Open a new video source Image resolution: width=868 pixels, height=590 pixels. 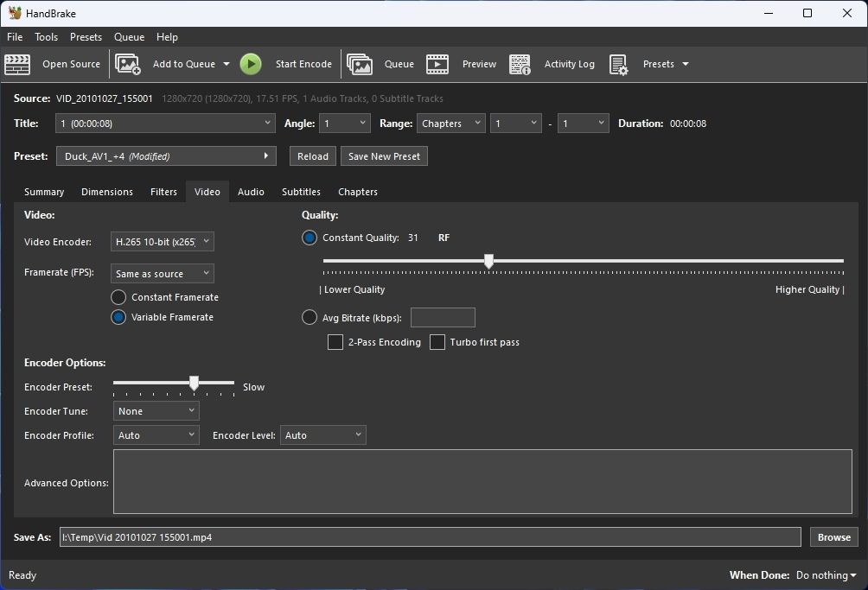pos(59,64)
